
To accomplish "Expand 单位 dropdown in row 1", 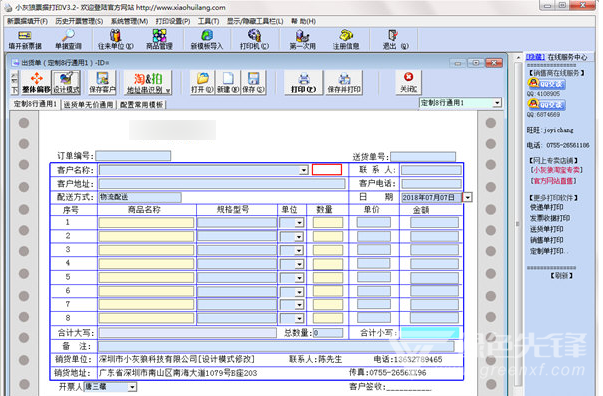I will click(299, 223).
